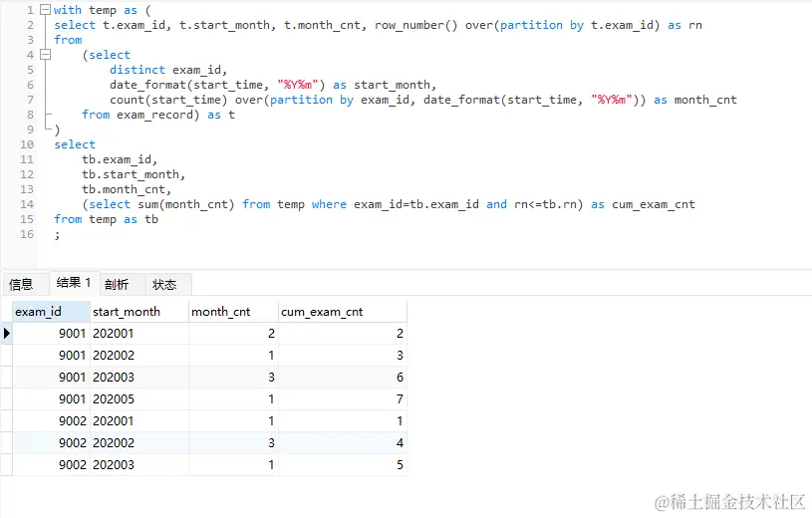Sort by the start_month column header
This screenshot has height=518, width=812.
tap(138, 312)
